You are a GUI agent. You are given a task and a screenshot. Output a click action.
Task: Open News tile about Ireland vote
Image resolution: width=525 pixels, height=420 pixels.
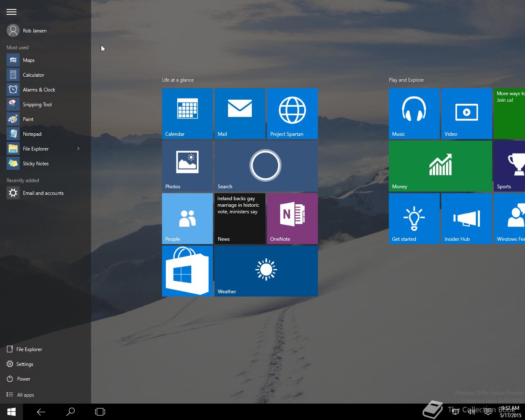click(x=240, y=219)
